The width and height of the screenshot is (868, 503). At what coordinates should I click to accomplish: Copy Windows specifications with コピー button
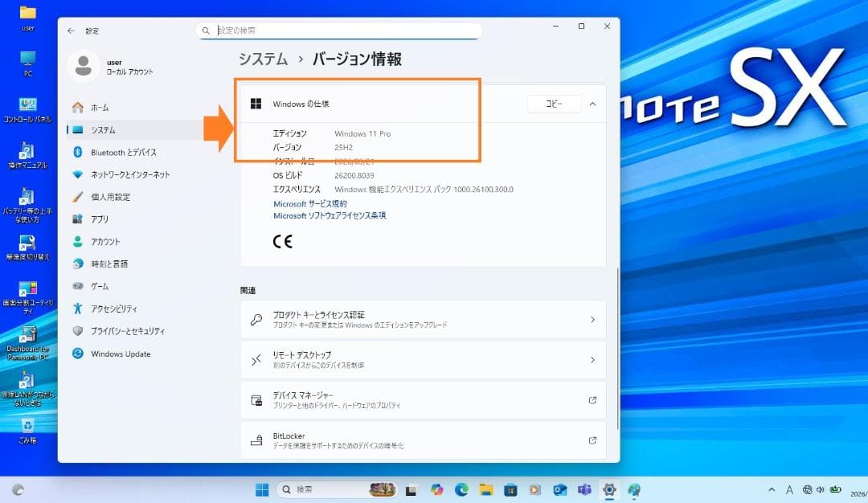click(554, 104)
